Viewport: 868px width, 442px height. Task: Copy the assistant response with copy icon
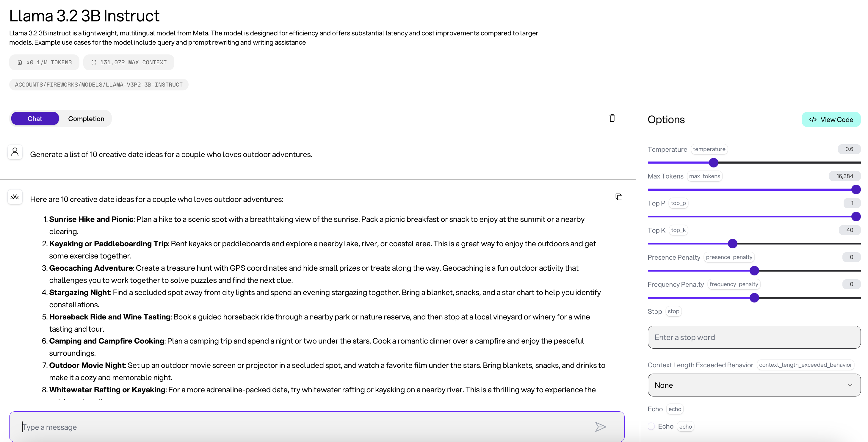pyautogui.click(x=619, y=197)
